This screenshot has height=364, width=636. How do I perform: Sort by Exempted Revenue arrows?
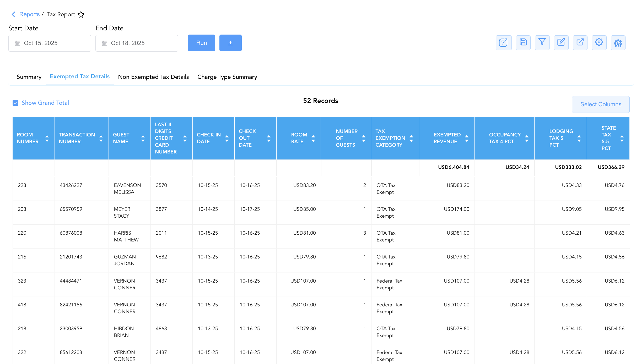pos(467,138)
